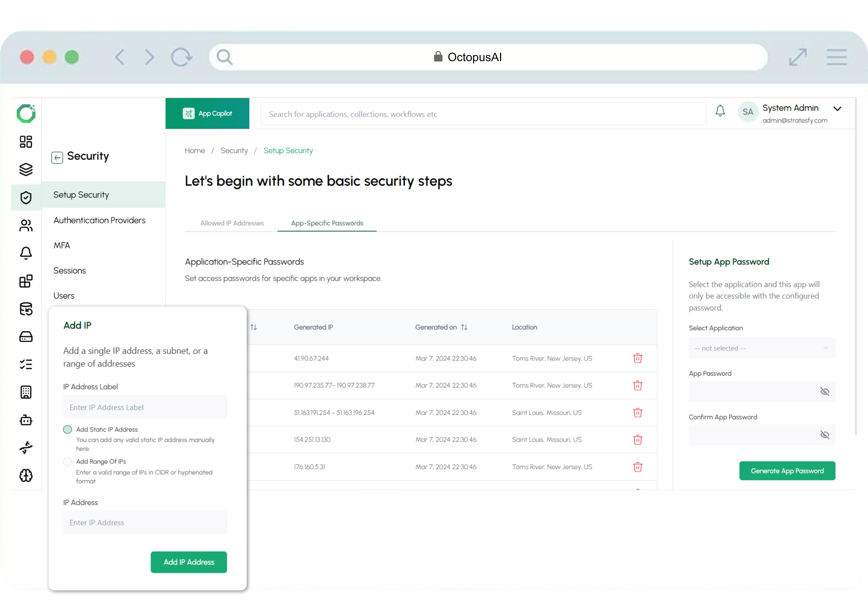Viewport: 868px width, 614px height.
Task: Delete the 154.251.13.130 IP entry
Action: (637, 440)
